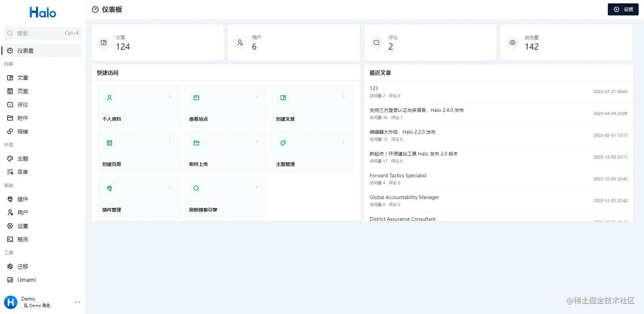
Task: Open article 编辑器大升级，Halo 2.2.0 发布
Action: click(x=402, y=132)
